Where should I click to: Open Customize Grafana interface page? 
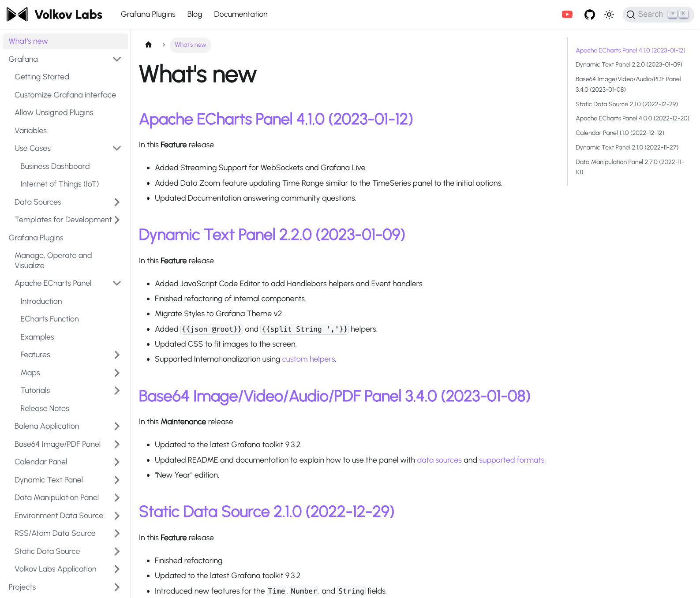pos(65,95)
